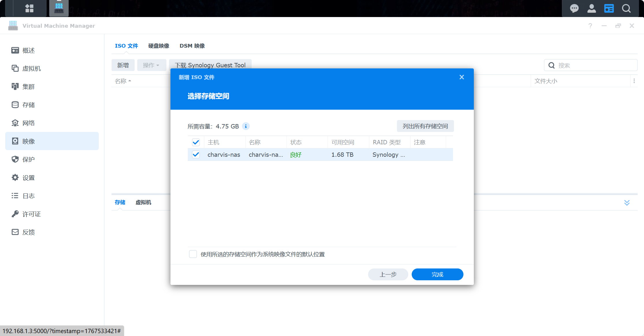Image resolution: width=644 pixels, height=336 pixels.
Task: Click the 完成 button
Action: click(x=437, y=274)
